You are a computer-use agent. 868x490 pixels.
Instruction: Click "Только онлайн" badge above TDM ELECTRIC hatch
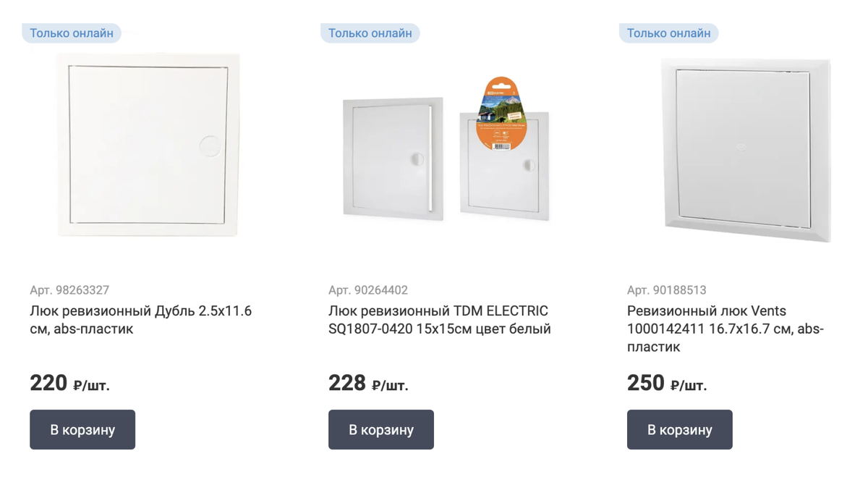(370, 33)
